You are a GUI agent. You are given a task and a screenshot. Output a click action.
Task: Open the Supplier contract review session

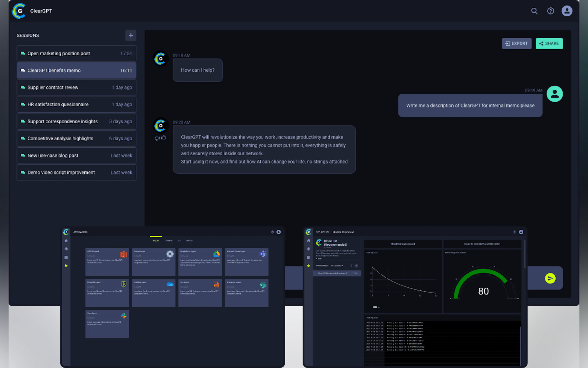[76, 87]
